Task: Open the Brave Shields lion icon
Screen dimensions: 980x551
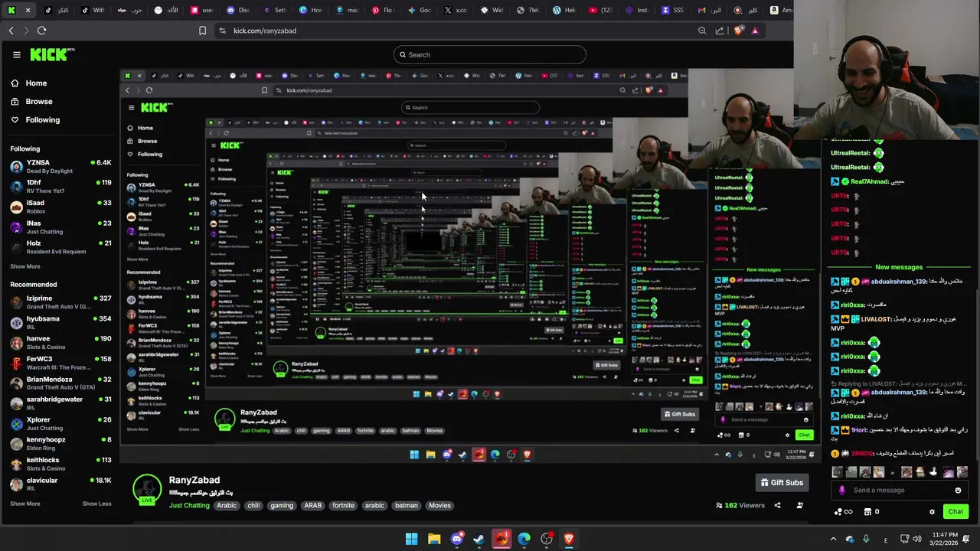Action: [x=738, y=31]
